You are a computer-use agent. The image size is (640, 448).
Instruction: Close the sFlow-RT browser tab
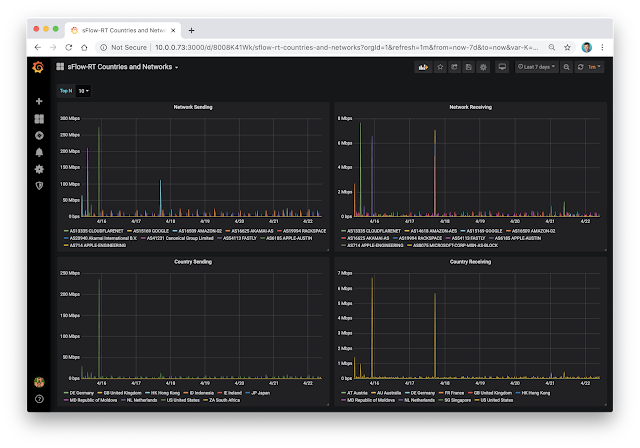pyautogui.click(x=173, y=31)
